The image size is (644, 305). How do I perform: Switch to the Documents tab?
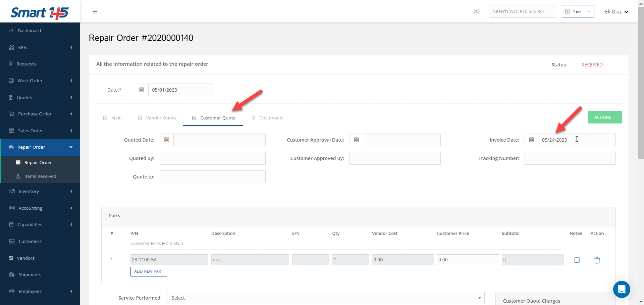point(268,118)
